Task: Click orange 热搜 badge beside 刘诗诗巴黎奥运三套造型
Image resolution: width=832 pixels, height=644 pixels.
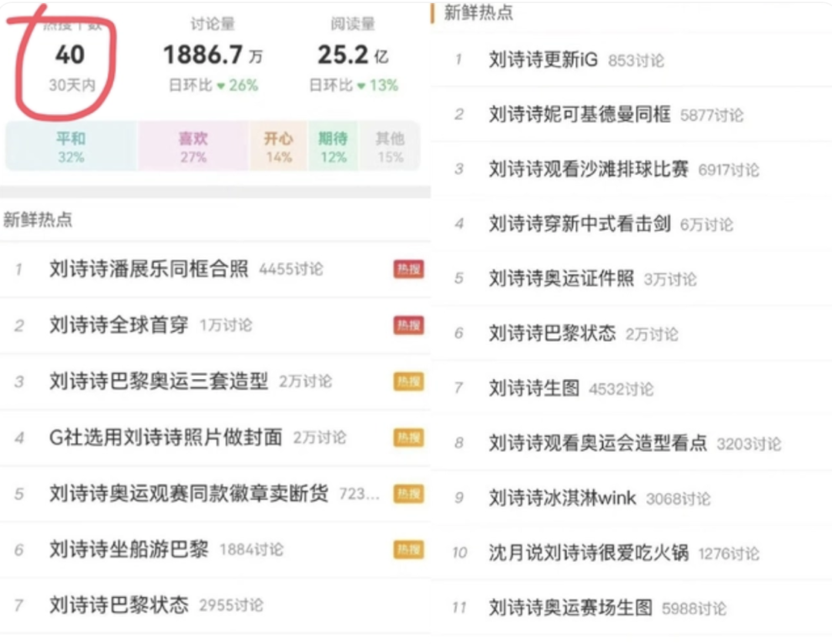Action: pos(408,381)
